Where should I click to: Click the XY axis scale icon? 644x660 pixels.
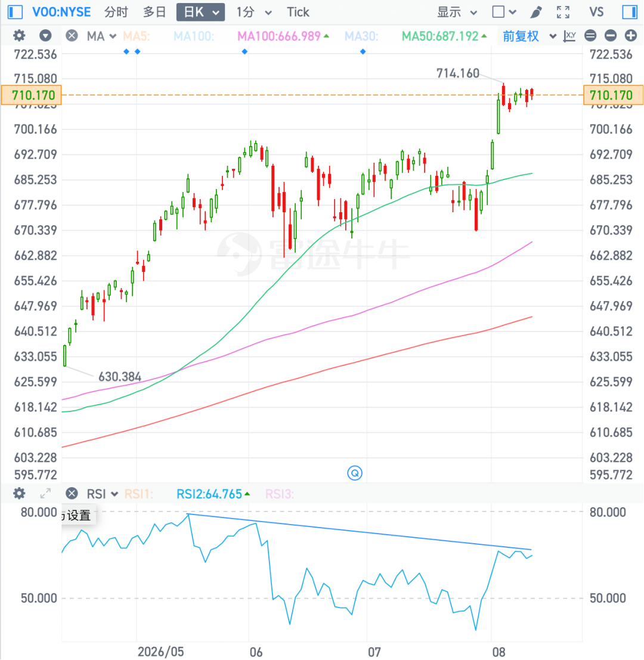(569, 36)
